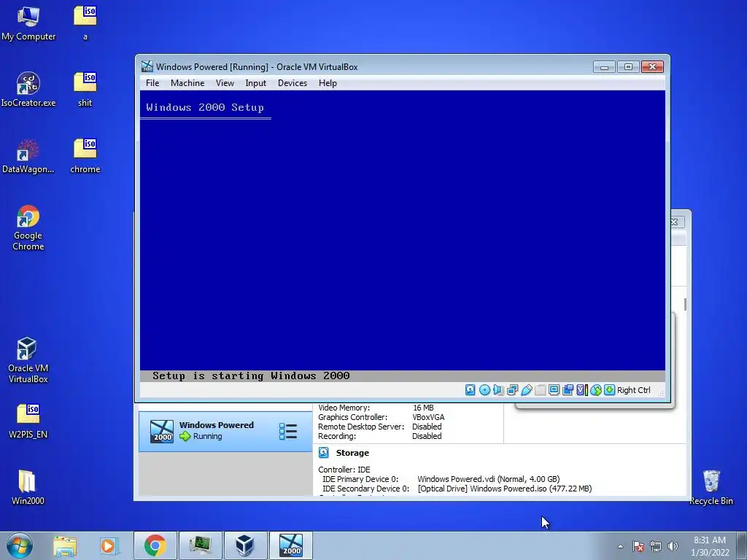Click the USB devices status icon

click(526, 390)
